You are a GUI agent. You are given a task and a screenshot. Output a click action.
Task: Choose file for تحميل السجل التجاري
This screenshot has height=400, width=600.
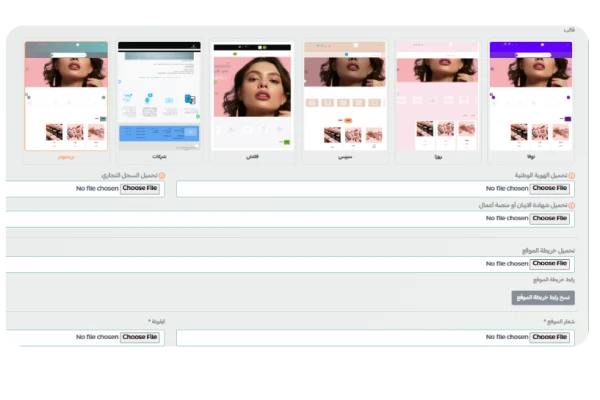pos(140,188)
